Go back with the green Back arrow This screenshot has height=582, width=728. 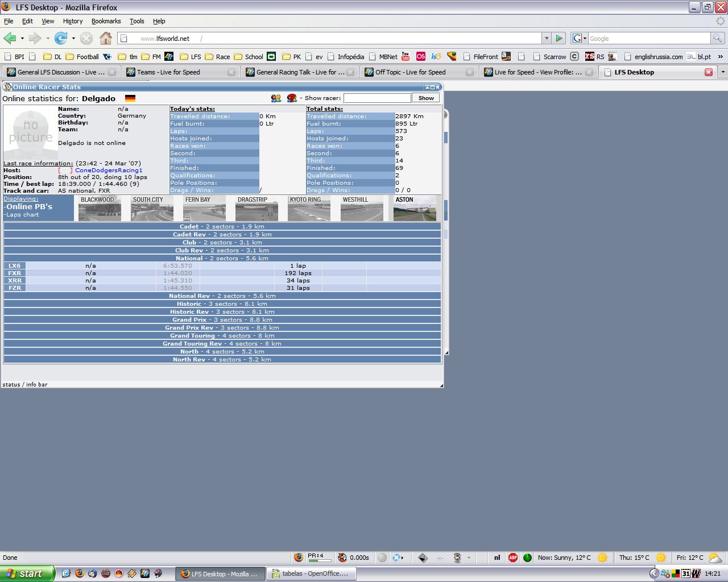[x=10, y=38]
